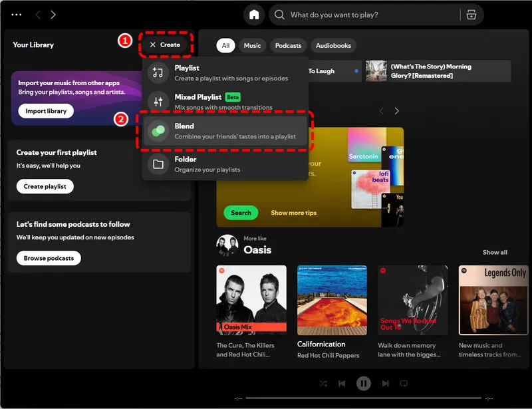The width and height of the screenshot is (532, 409).
Task: Click the Blend green circles icon
Action: (158, 130)
